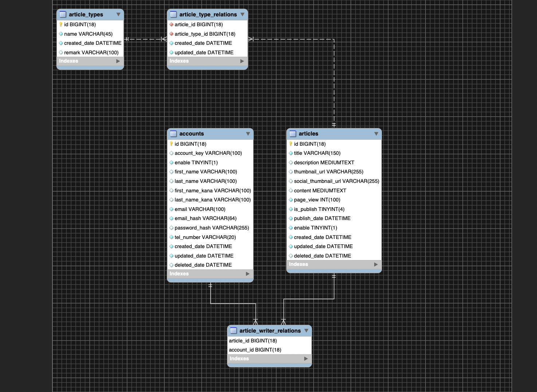Expand Indexes section of article_types table
Screen dimensions: 537x392
pos(118,61)
